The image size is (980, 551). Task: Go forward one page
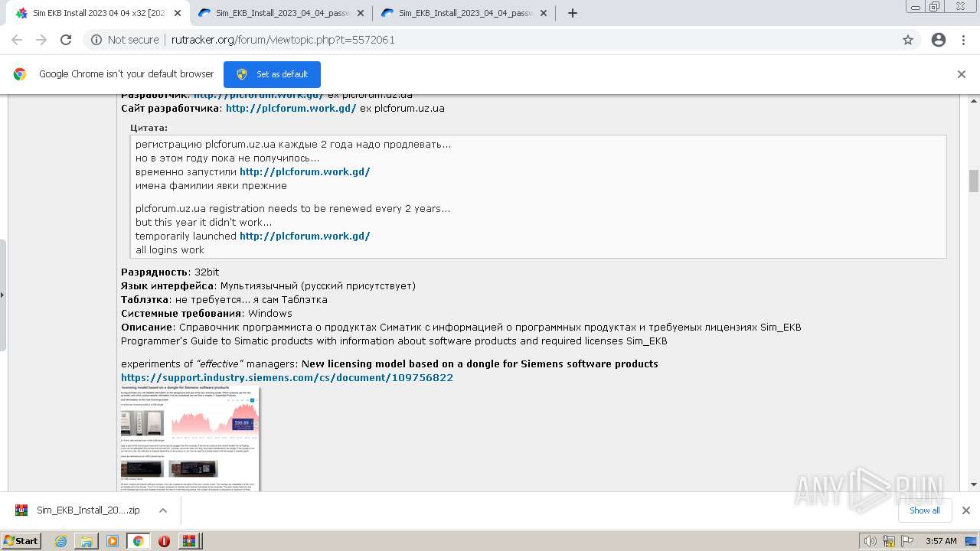[41, 40]
